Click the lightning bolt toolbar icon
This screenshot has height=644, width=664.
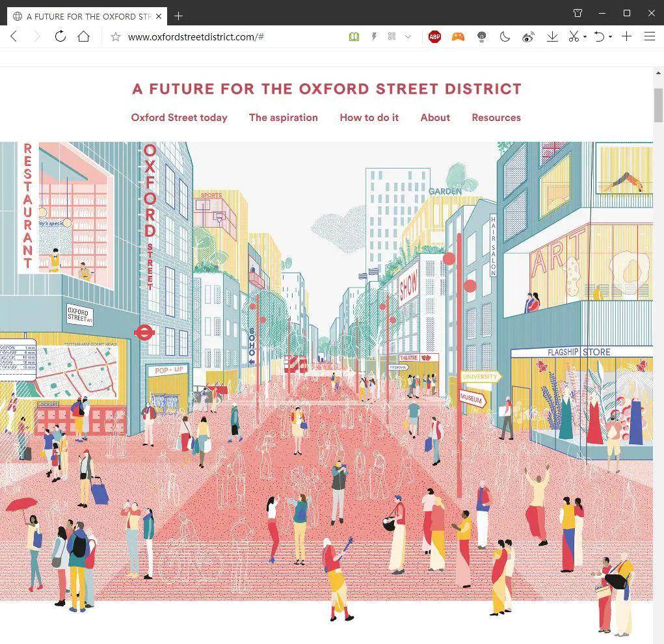[375, 37]
